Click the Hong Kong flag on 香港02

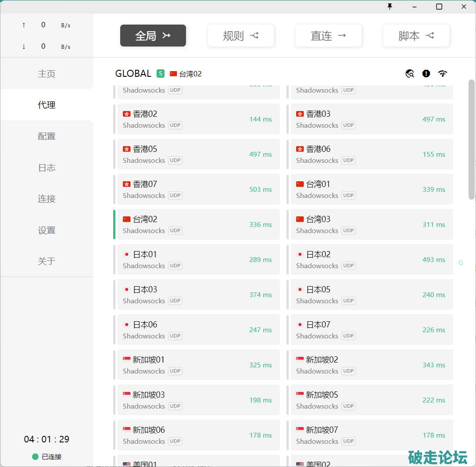(127, 114)
